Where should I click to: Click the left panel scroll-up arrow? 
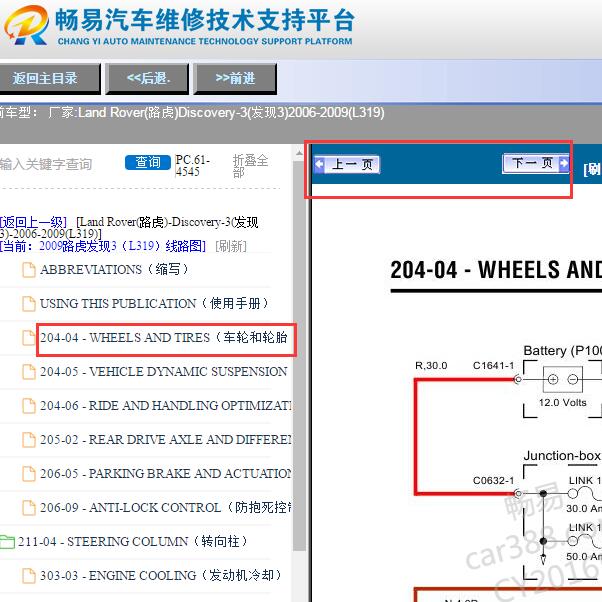tap(299, 154)
